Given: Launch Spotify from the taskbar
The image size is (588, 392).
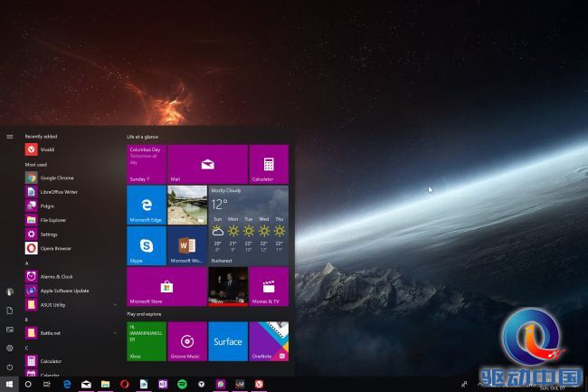Looking at the screenshot, I should 182,384.
